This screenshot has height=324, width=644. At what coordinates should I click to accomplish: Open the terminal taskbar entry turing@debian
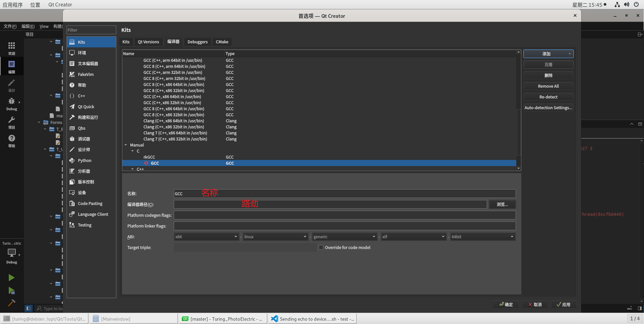click(45, 319)
